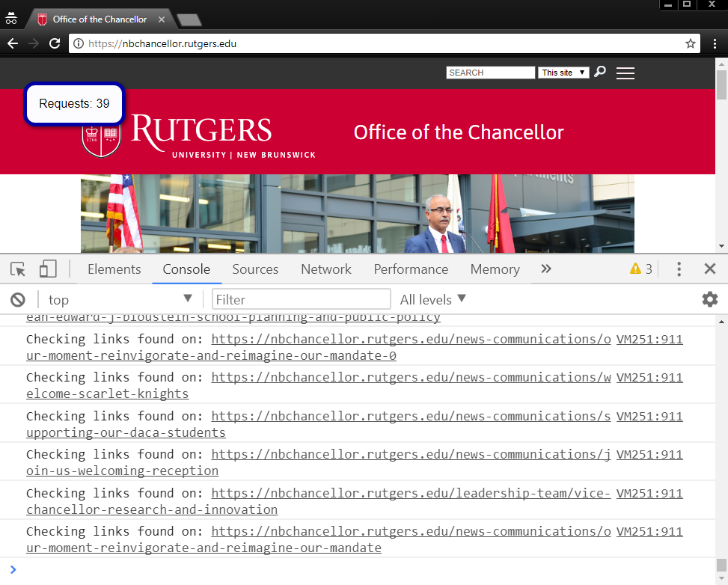The height and width of the screenshot is (585, 728).
Task: Toggle the device toolbar icon
Action: 48,269
